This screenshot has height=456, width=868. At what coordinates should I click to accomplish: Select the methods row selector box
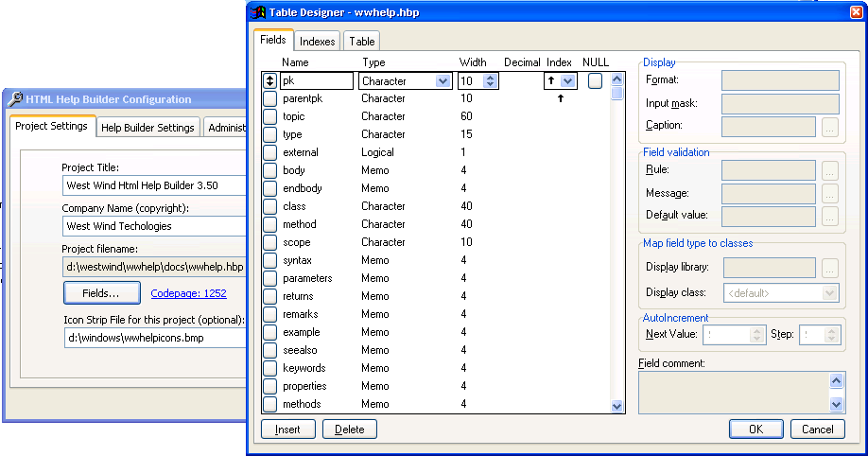[x=269, y=404]
